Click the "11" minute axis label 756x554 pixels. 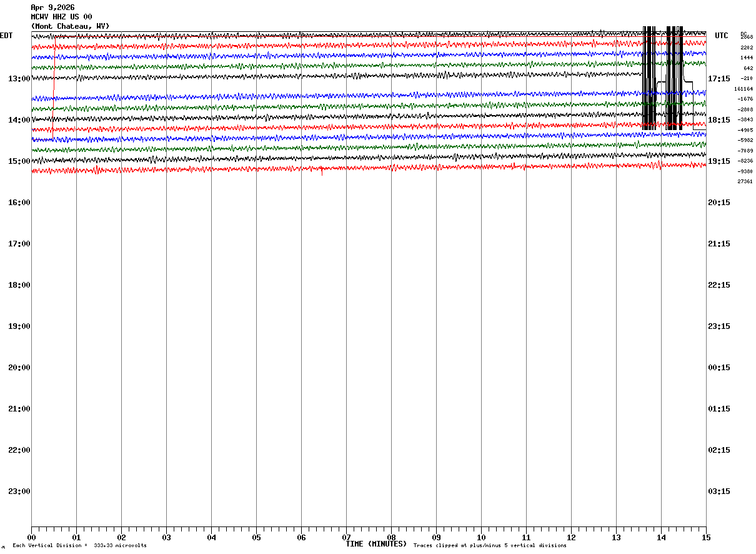526,538
